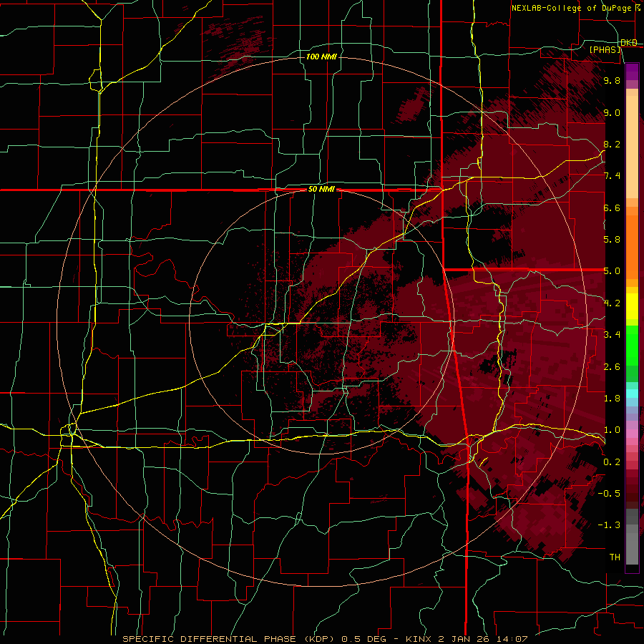
Task: Click the 6.6 value on the color scale
Action: [612, 208]
